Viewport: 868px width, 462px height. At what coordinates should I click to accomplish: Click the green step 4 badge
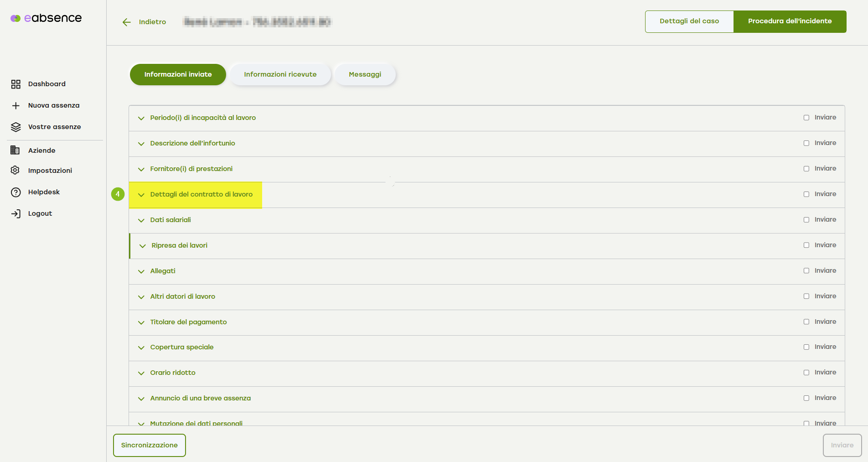click(118, 194)
